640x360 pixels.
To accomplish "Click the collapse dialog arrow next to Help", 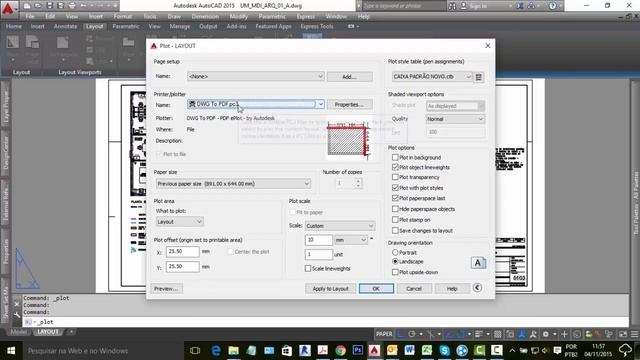I will 477,288.
